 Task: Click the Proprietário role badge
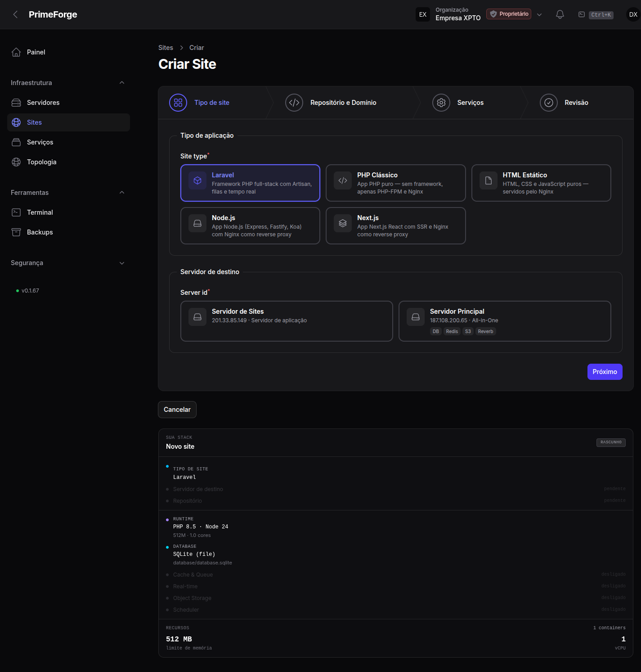coord(509,14)
